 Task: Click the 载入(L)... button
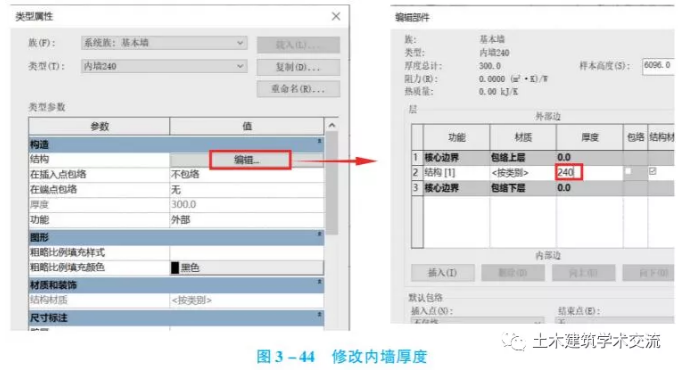click(298, 45)
